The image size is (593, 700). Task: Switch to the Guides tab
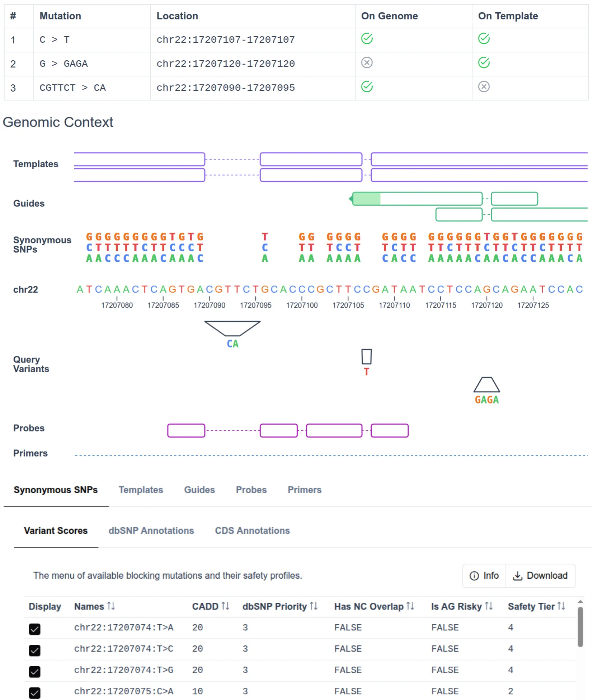(199, 490)
